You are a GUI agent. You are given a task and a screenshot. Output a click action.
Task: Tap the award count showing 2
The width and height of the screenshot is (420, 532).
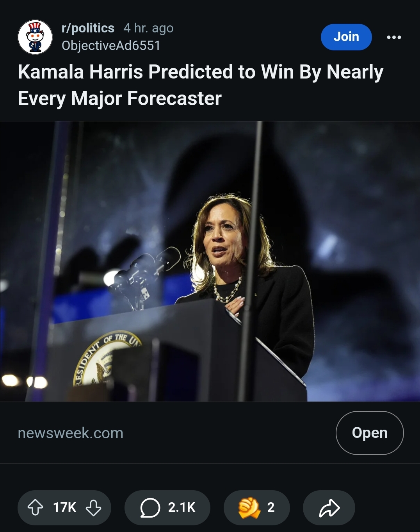coord(271,507)
